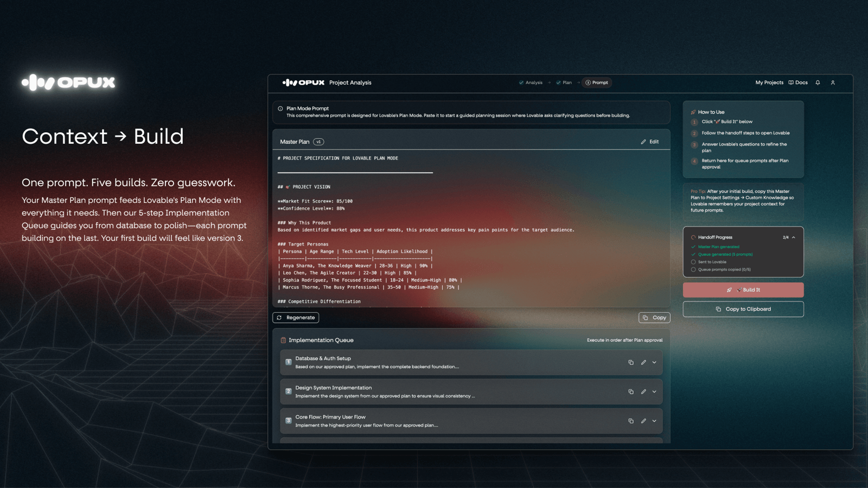Edit the Database & Auth Setup prompt

[x=643, y=362]
